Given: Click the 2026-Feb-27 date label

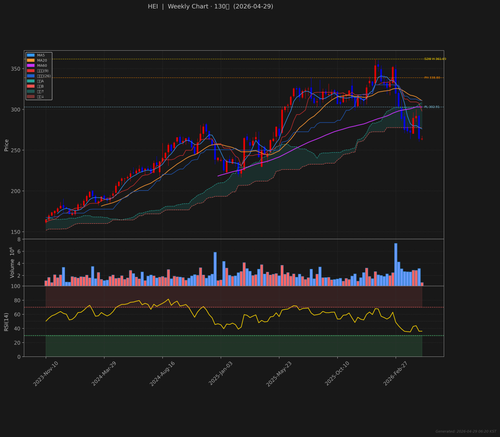Looking at the screenshot, I should tap(395, 374).
